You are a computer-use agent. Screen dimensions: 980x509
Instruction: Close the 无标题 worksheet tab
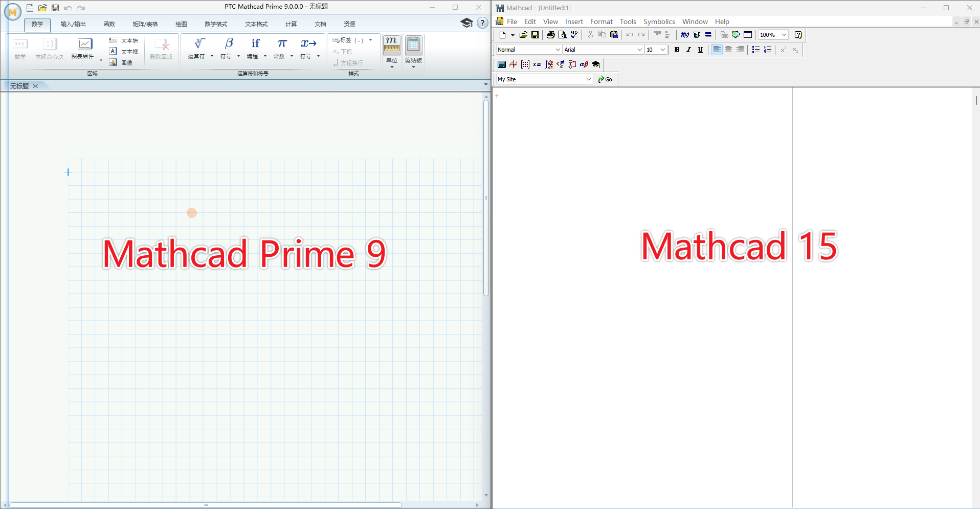pyautogui.click(x=35, y=86)
